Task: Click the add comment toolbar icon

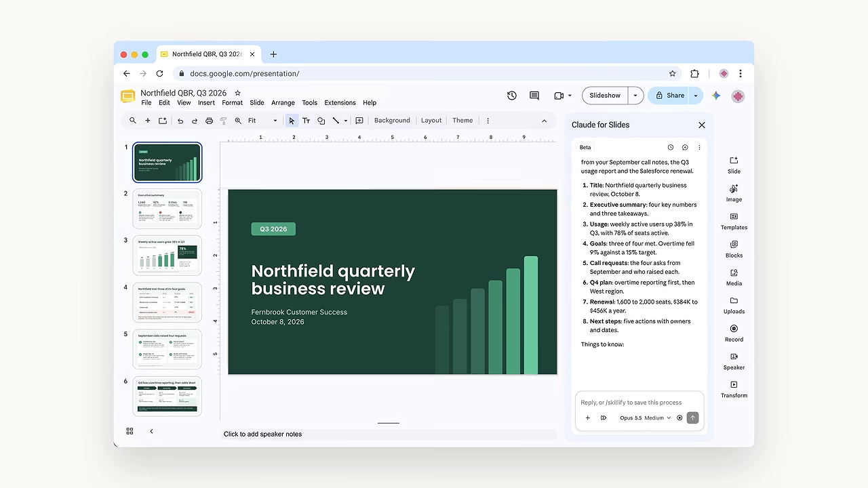Action: [x=359, y=121]
